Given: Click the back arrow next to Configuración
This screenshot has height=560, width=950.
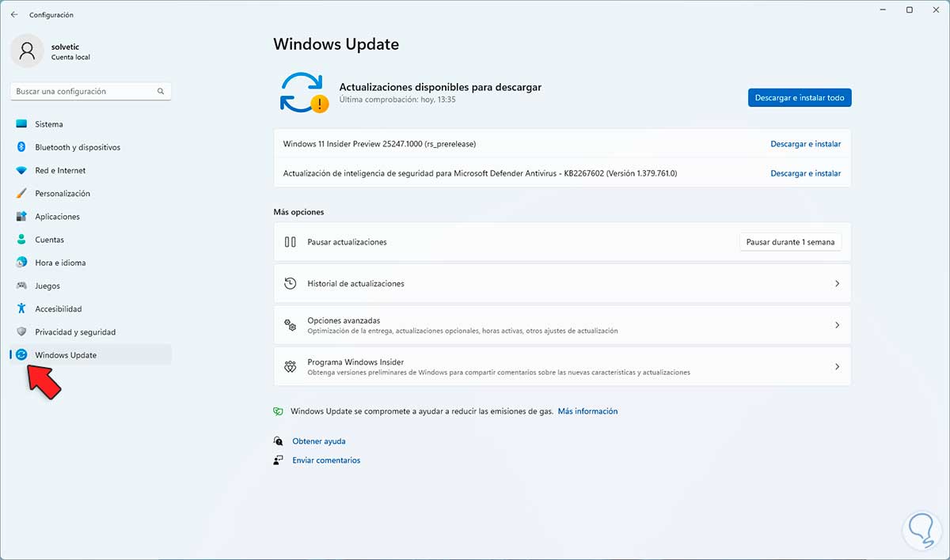Looking at the screenshot, I should tap(14, 14).
